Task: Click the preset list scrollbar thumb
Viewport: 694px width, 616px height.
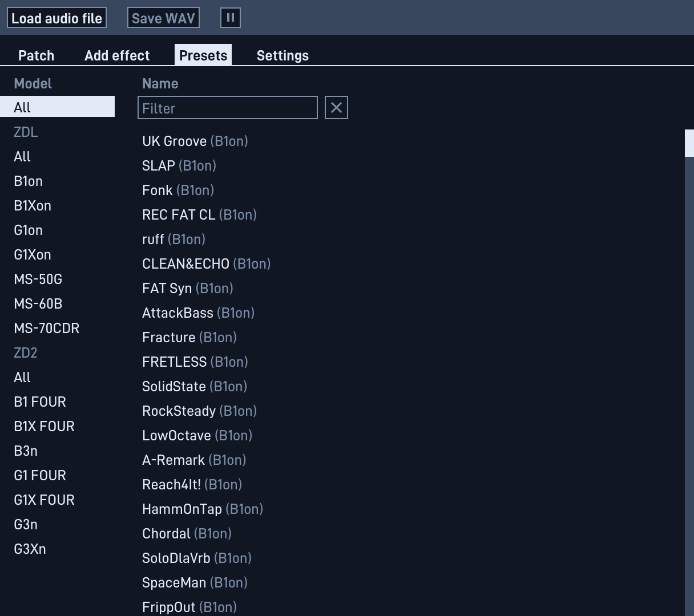Action: 689,143
